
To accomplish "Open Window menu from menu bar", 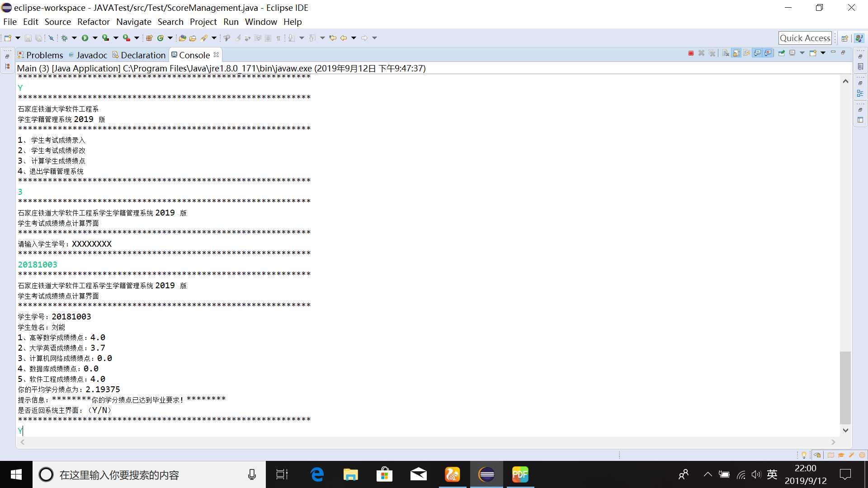I will pos(261,22).
